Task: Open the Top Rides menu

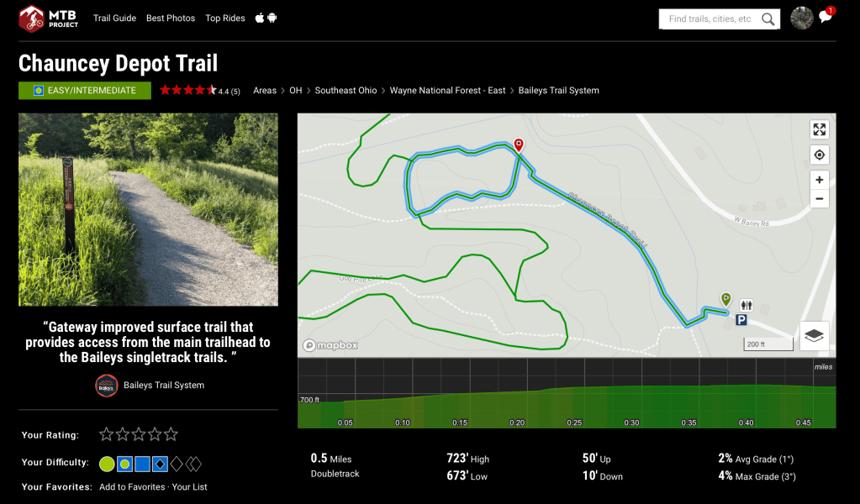Action: [x=225, y=18]
